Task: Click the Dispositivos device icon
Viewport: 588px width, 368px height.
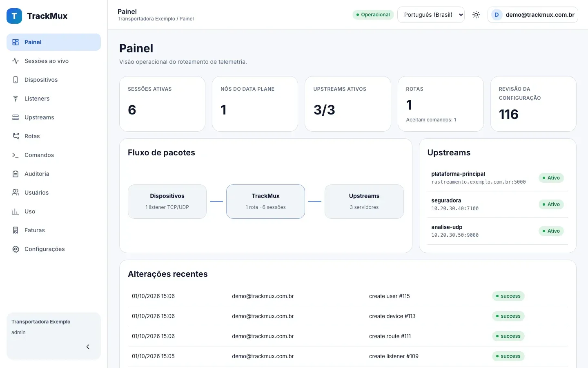Action: [x=16, y=80]
